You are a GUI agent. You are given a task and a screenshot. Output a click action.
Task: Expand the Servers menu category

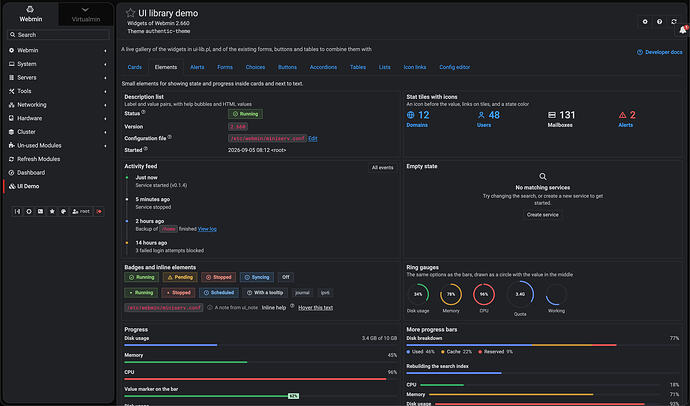coord(58,77)
